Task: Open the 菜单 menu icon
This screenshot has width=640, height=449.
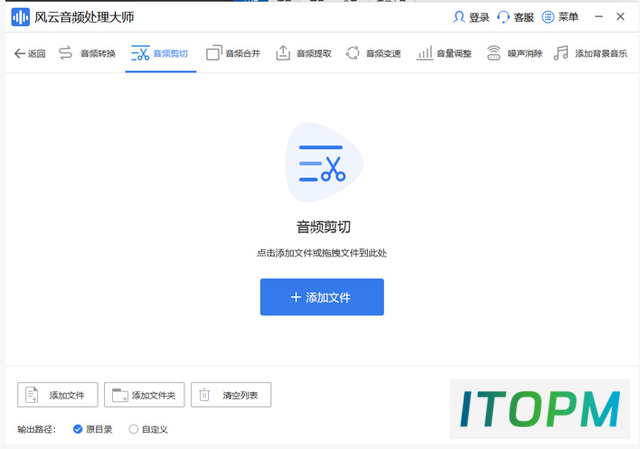Action: click(x=548, y=17)
